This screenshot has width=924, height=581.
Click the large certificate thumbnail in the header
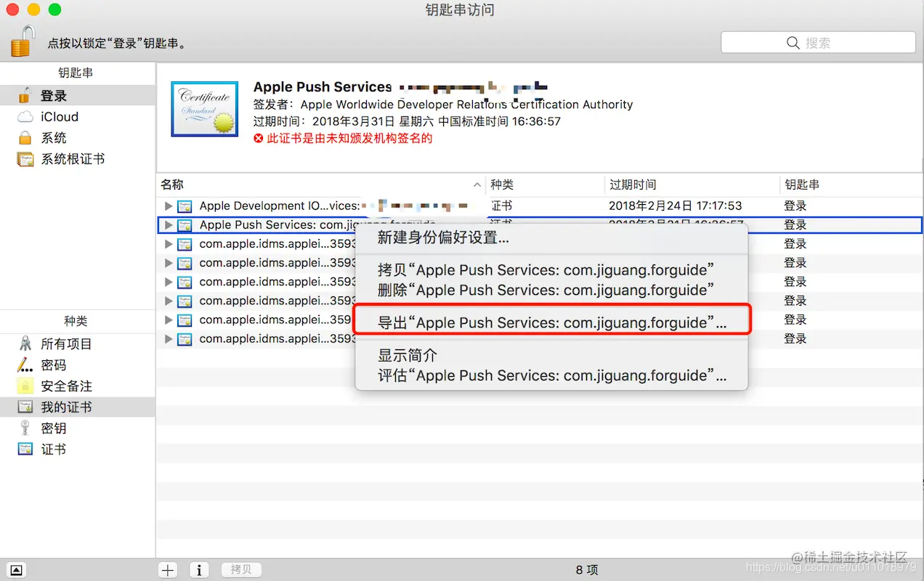coord(205,109)
